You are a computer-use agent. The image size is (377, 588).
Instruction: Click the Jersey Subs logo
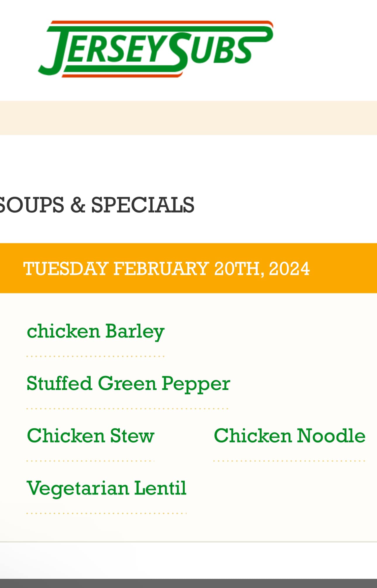(x=156, y=49)
